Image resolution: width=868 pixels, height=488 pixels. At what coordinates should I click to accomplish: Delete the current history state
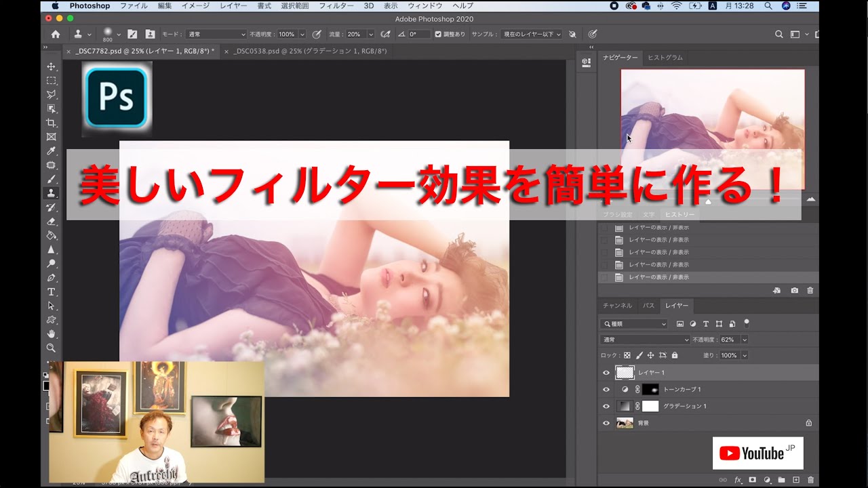(x=810, y=291)
